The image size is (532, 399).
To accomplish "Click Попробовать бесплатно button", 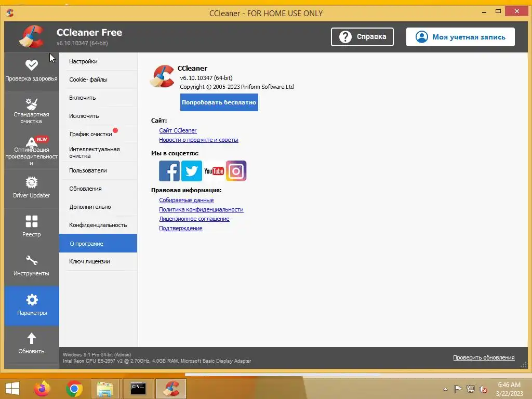I will (x=219, y=102).
